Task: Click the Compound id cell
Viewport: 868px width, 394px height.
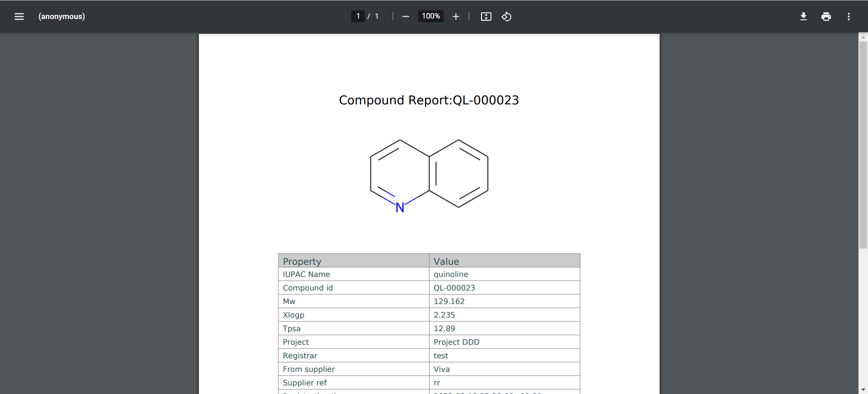Action: (x=354, y=288)
